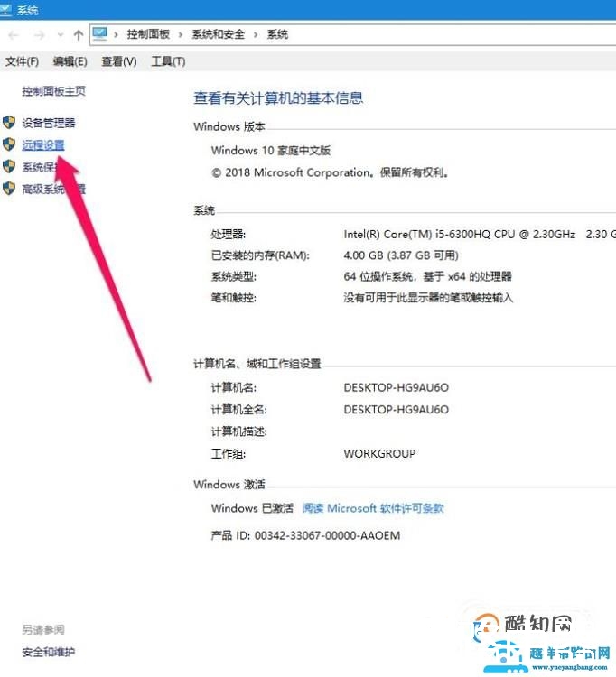Click the system window title bar icon
Viewport: 616px width, 677px height.
point(6,10)
